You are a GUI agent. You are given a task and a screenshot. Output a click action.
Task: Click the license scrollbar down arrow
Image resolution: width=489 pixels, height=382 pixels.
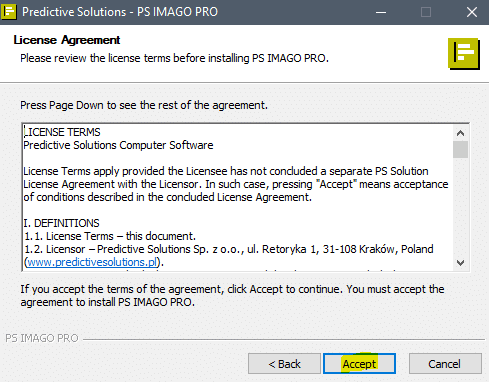[460, 263]
